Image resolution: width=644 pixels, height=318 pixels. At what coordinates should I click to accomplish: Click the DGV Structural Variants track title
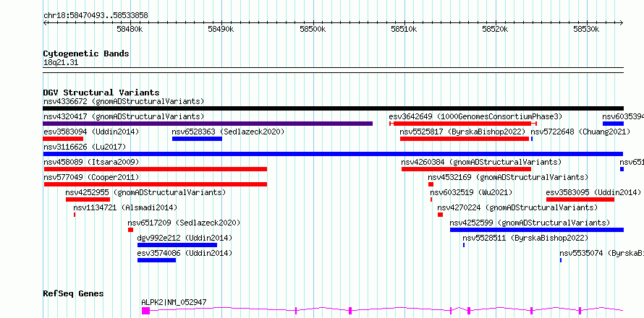(x=101, y=93)
